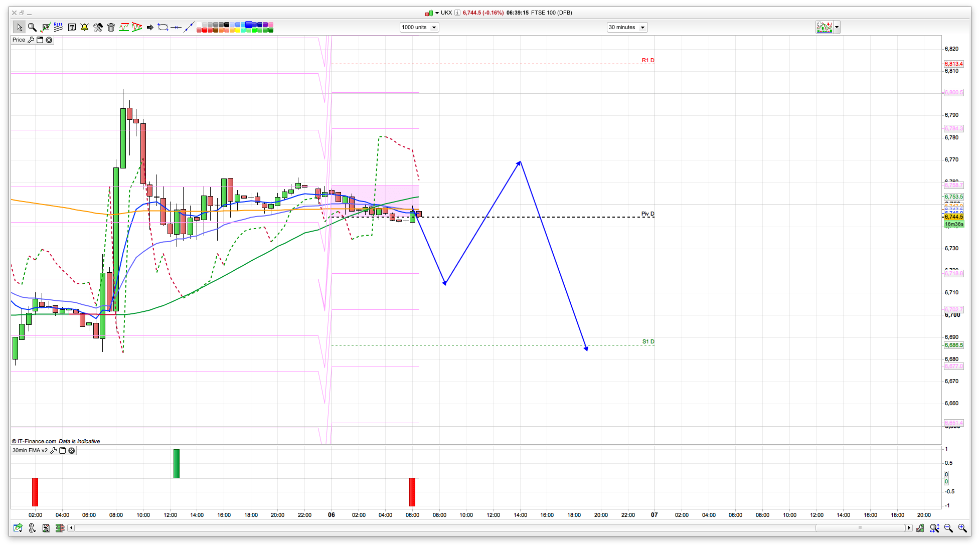Select the black arrow drawing tool

pos(150,27)
